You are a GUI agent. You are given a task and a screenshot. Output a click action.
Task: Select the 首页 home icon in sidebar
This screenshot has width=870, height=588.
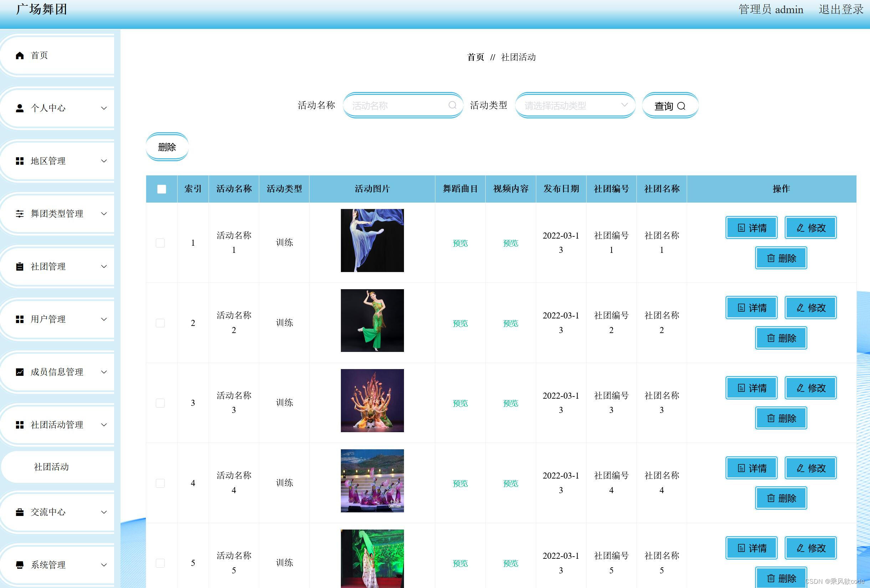pyautogui.click(x=20, y=55)
